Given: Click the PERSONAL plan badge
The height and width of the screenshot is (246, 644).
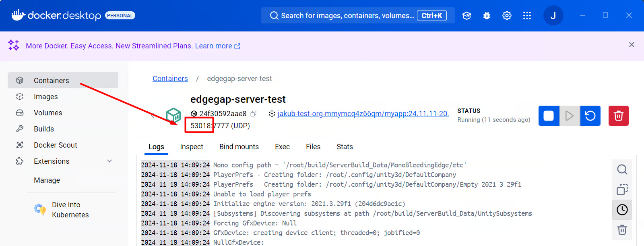Looking at the screenshot, I should tap(120, 15).
